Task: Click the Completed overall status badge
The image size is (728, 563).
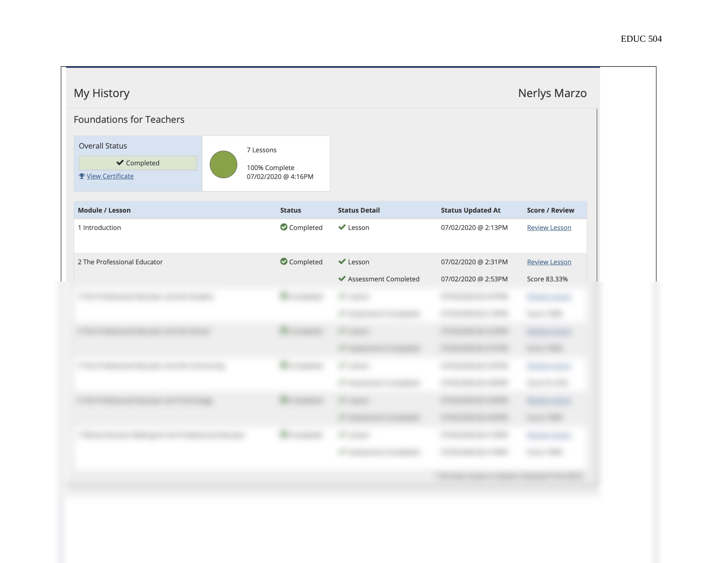Action: (138, 163)
